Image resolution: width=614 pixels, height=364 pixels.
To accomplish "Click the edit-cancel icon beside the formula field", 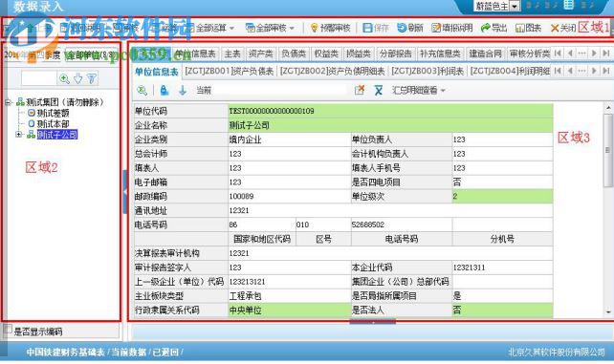I will coord(359,91).
